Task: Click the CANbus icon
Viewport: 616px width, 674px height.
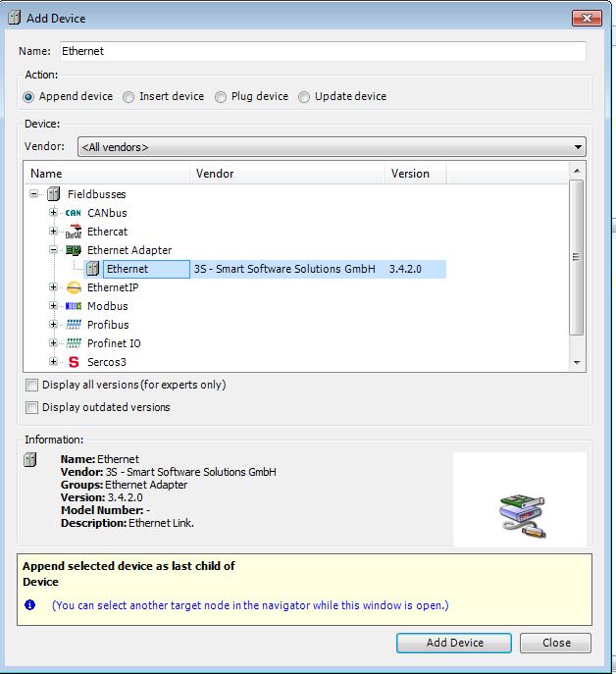Action: (x=74, y=213)
